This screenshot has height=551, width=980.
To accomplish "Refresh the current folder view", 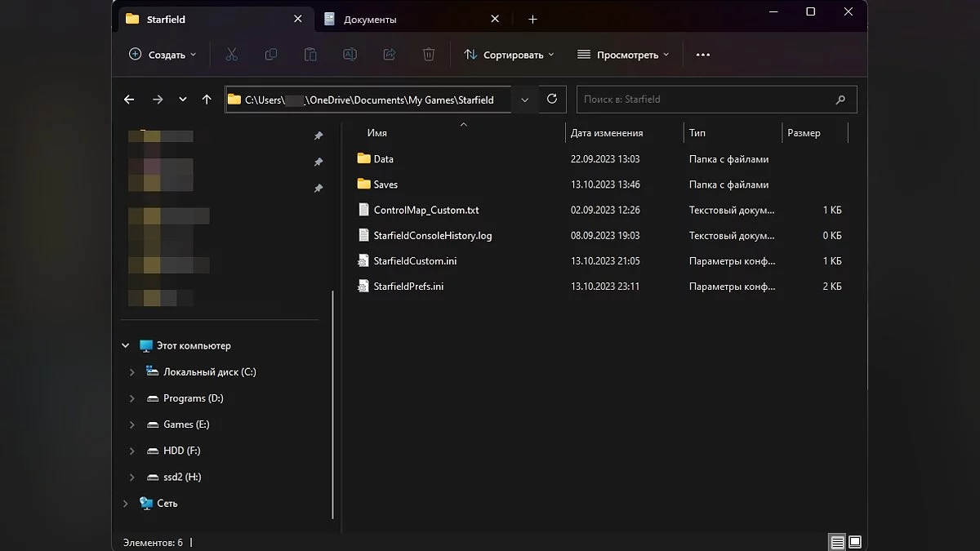I will coord(552,99).
